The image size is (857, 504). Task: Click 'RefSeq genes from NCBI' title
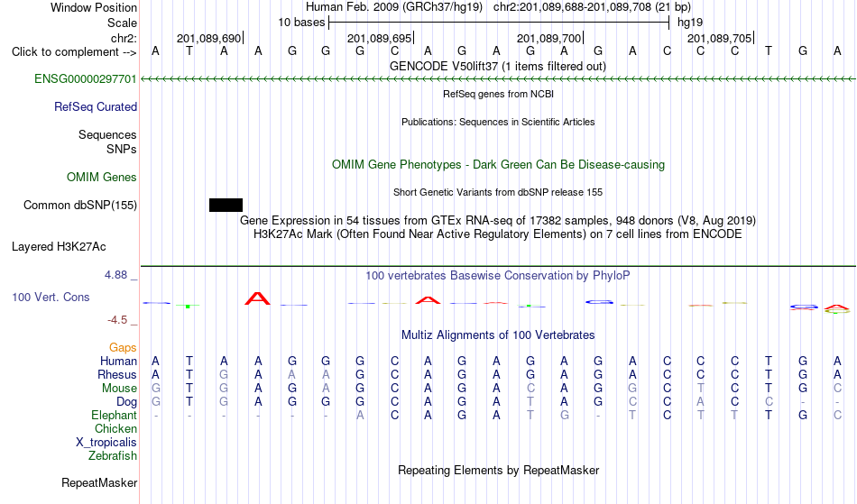[x=499, y=94]
